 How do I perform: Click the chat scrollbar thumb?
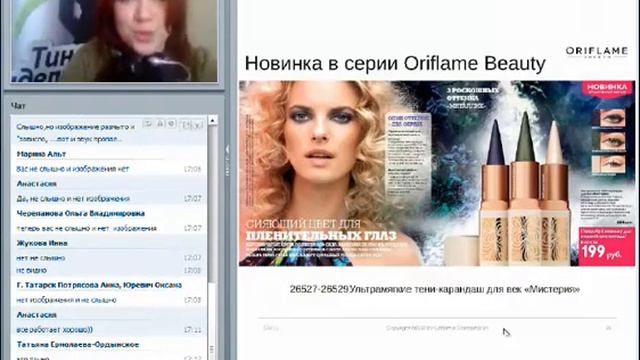[x=213, y=203]
